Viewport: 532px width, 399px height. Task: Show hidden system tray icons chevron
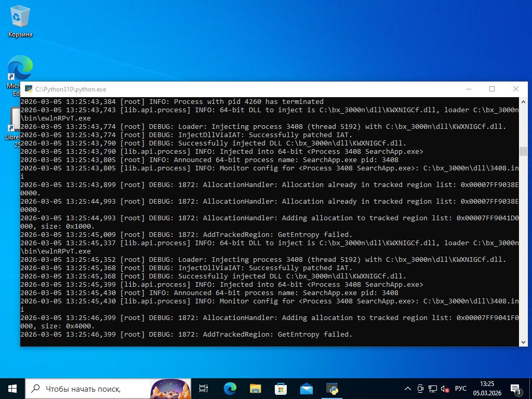[408, 389]
